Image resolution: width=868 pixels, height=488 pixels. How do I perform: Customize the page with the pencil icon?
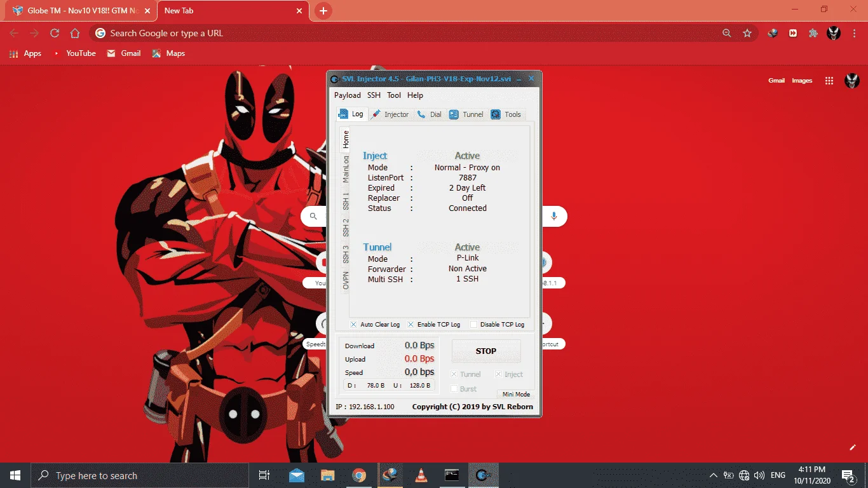853,447
